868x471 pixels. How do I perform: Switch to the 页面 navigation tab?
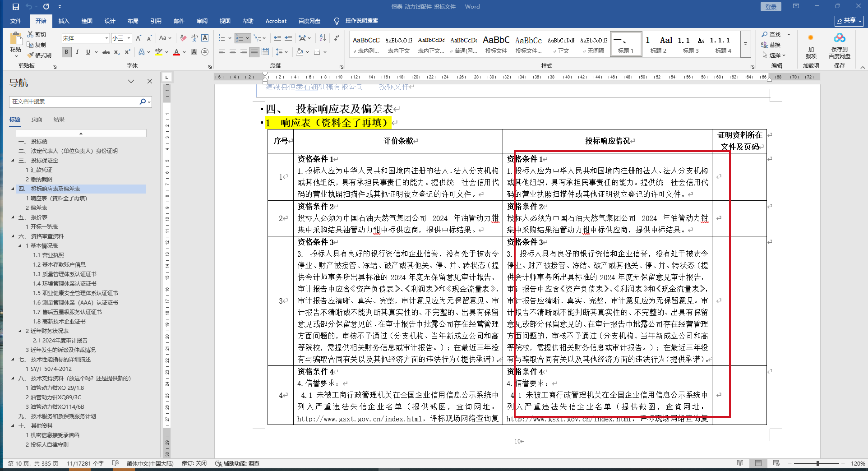pyautogui.click(x=37, y=119)
